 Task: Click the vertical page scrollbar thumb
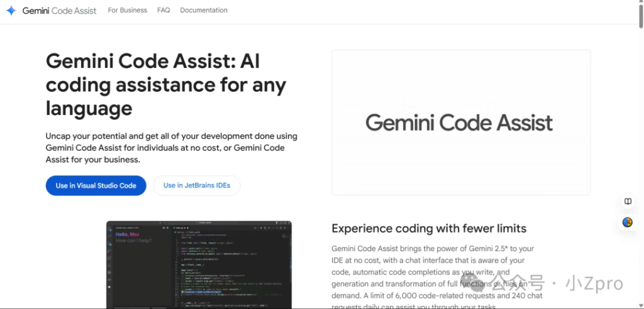641,15
